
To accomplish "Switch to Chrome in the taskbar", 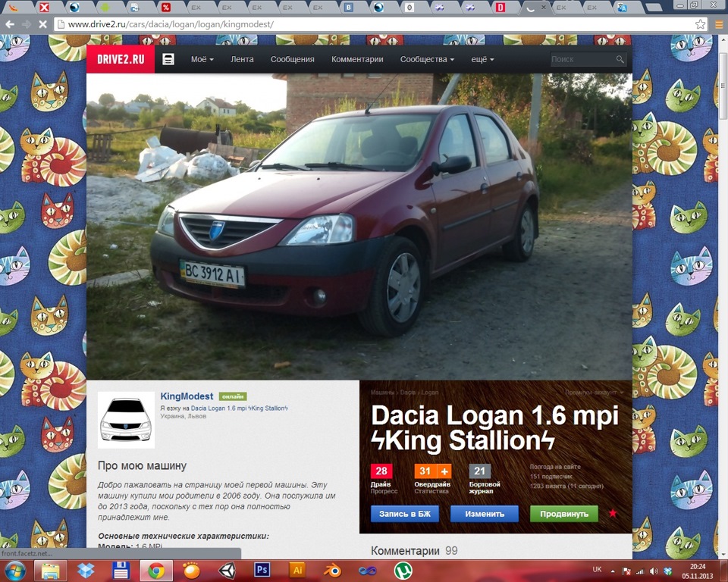I will tap(156, 571).
